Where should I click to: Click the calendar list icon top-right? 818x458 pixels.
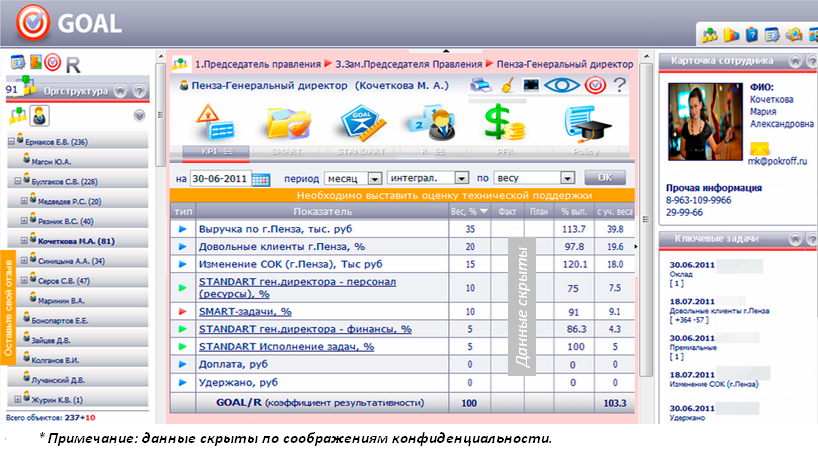click(x=772, y=35)
